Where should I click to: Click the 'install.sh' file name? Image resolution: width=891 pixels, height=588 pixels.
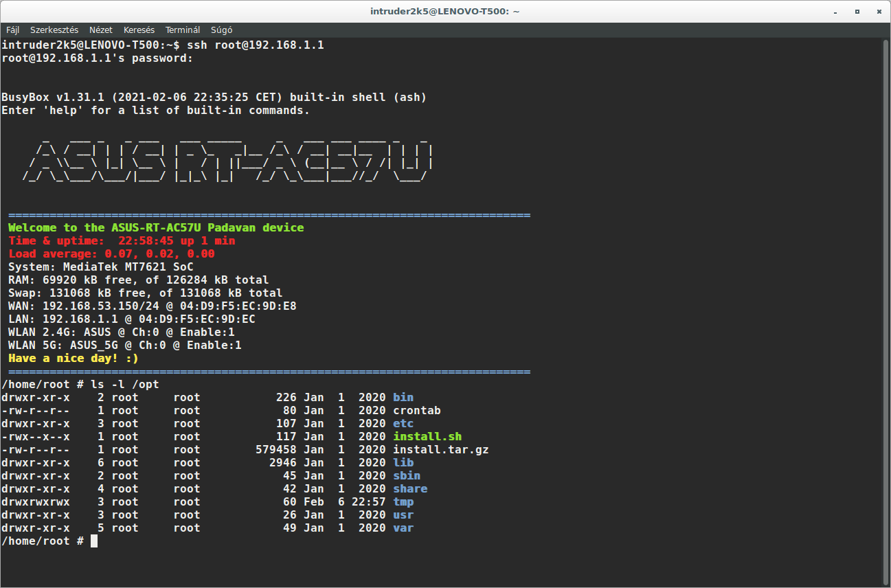(427, 436)
